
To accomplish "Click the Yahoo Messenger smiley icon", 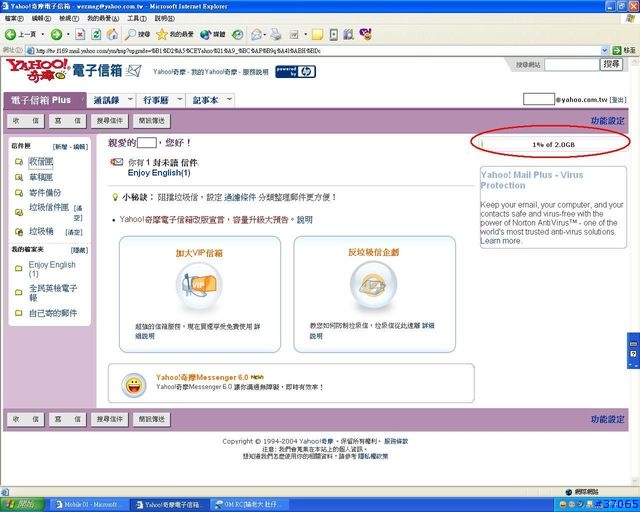I will click(x=134, y=385).
